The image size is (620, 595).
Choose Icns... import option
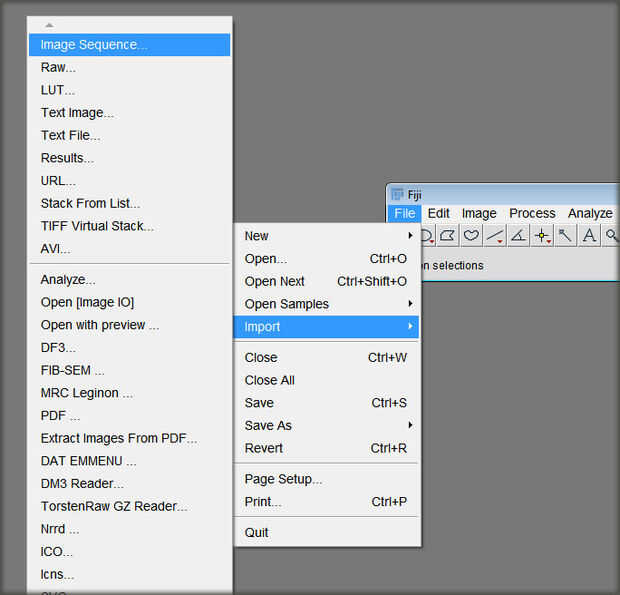click(130, 574)
